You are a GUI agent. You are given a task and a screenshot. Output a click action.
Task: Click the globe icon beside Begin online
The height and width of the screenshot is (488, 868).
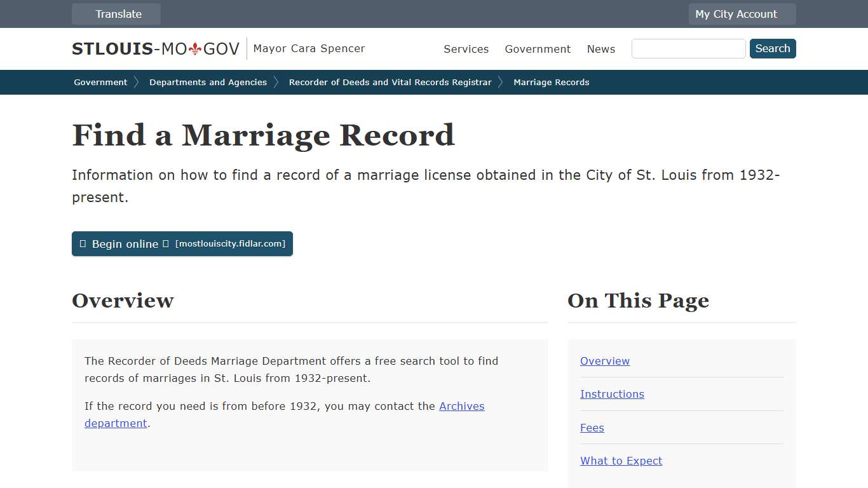[x=83, y=243]
